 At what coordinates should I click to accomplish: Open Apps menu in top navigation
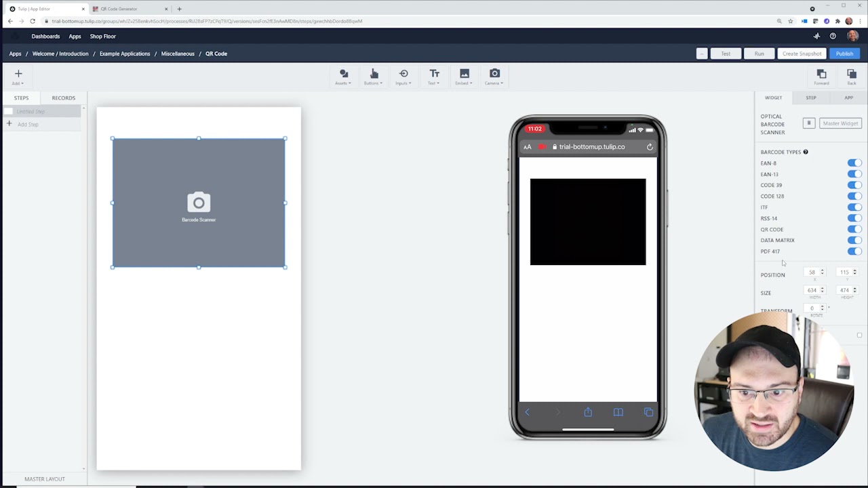(75, 36)
